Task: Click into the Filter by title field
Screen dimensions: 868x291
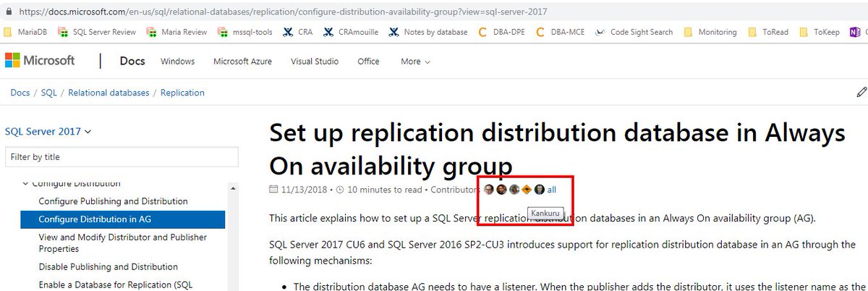Action: (x=122, y=157)
